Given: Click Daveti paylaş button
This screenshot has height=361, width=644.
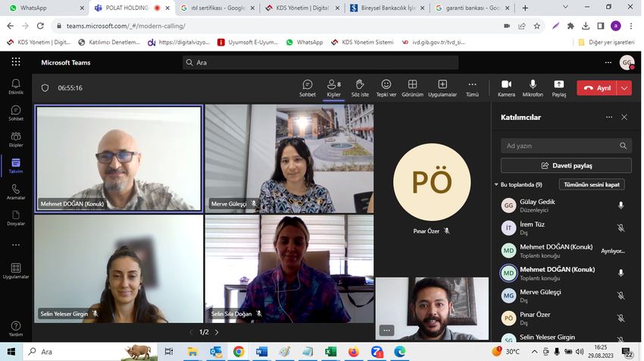Looking at the screenshot, I should pyautogui.click(x=566, y=165).
